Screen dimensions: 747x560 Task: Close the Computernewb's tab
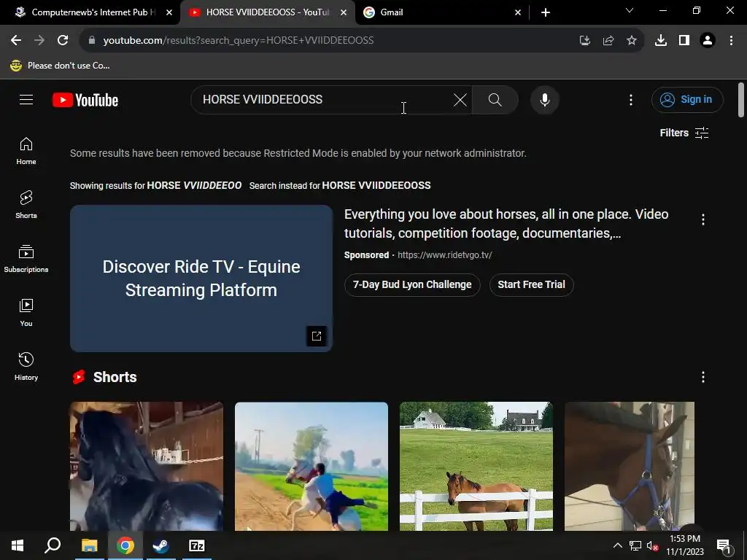point(169,12)
